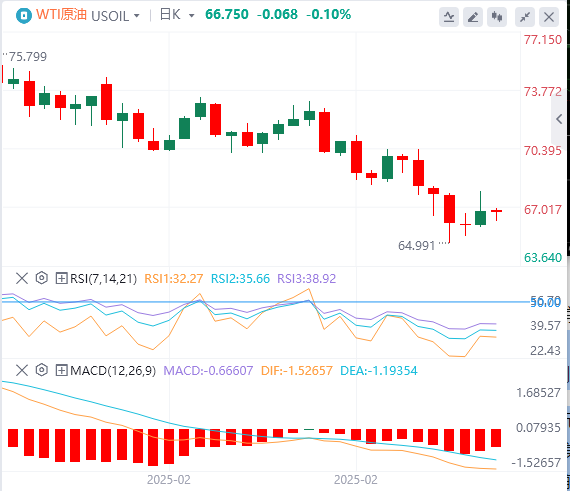Expand the MACD panel with plus box
Screen dimensions: 570x491
[61, 370]
